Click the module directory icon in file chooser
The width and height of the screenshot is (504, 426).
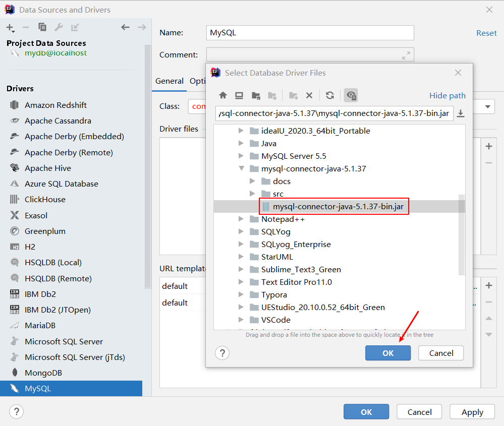pos(272,95)
